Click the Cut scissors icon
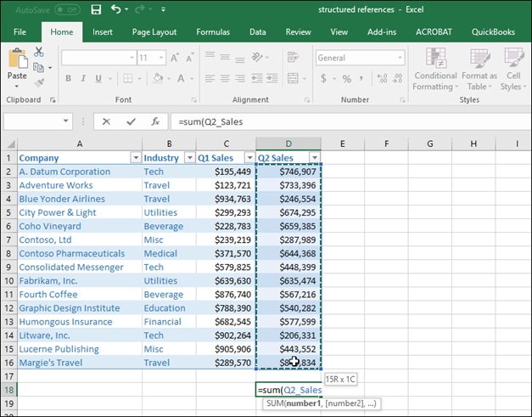 39,52
